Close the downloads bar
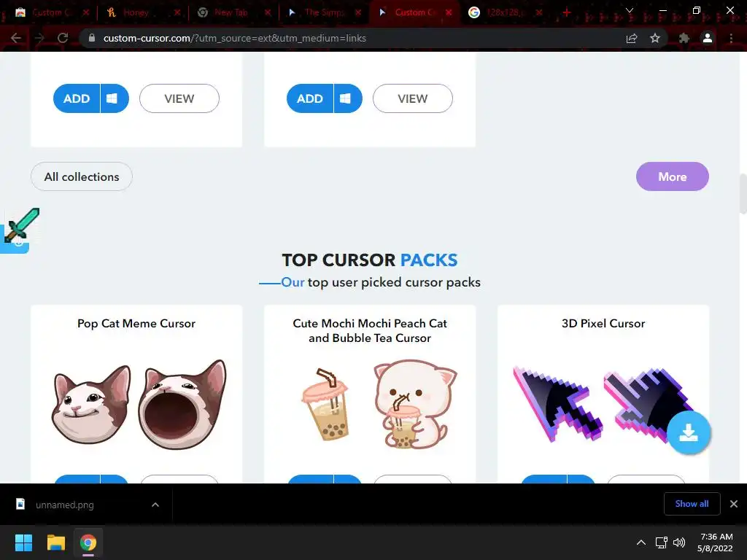 coord(734,504)
